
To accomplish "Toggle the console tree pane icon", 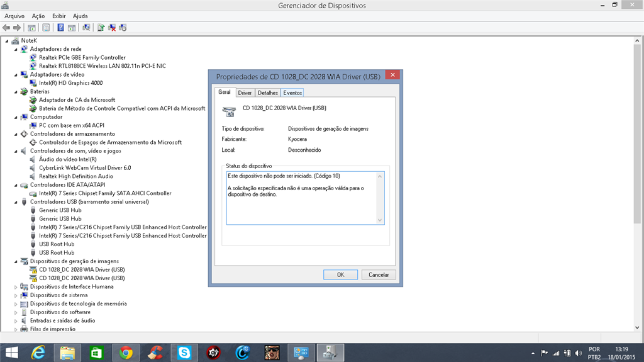I will 31,28.
